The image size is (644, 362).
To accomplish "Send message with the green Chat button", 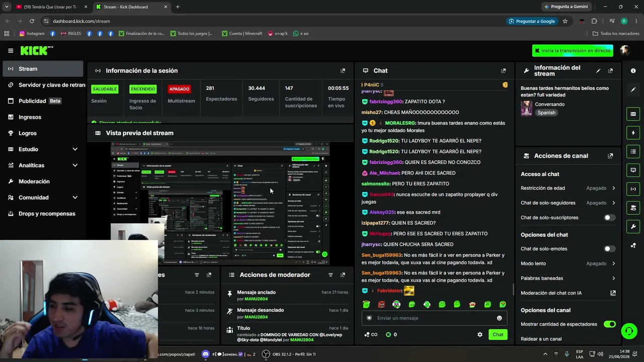I will (498, 334).
